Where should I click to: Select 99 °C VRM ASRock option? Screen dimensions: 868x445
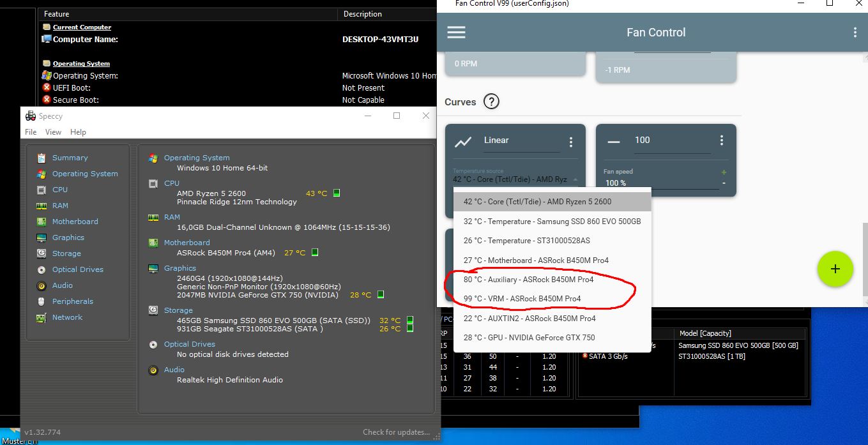(x=552, y=298)
